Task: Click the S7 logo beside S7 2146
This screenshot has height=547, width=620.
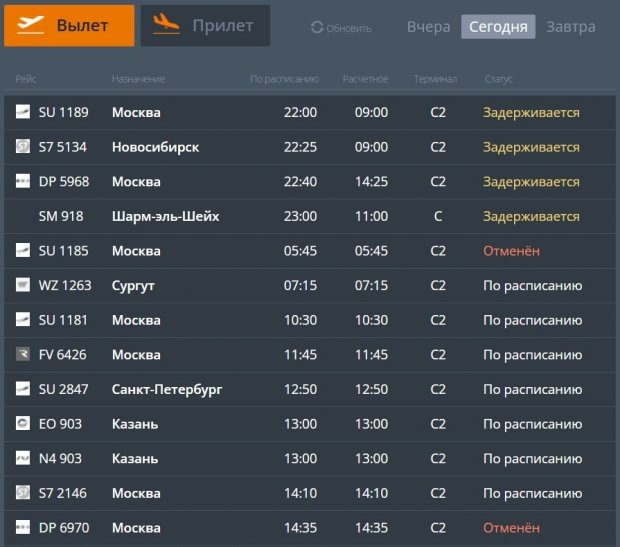Action: point(23,492)
